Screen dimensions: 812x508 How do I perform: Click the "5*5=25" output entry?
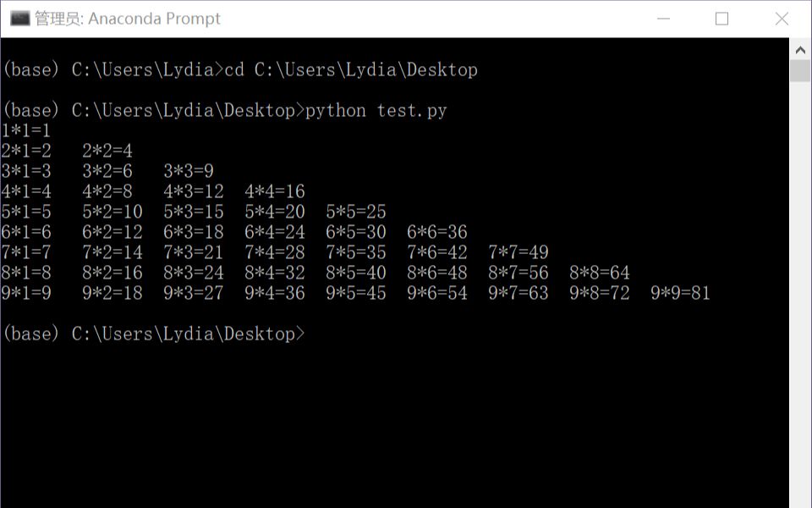click(x=355, y=212)
